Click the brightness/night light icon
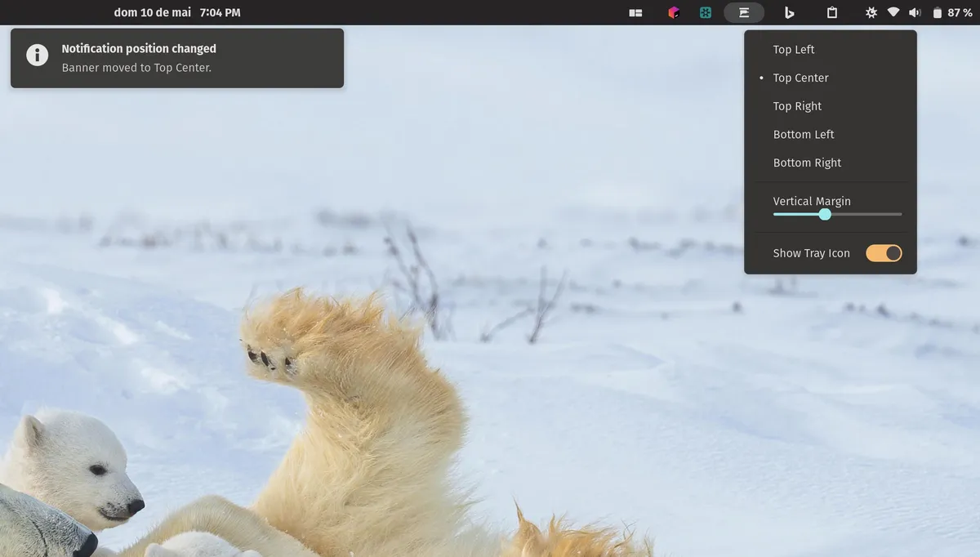 [x=871, y=12]
